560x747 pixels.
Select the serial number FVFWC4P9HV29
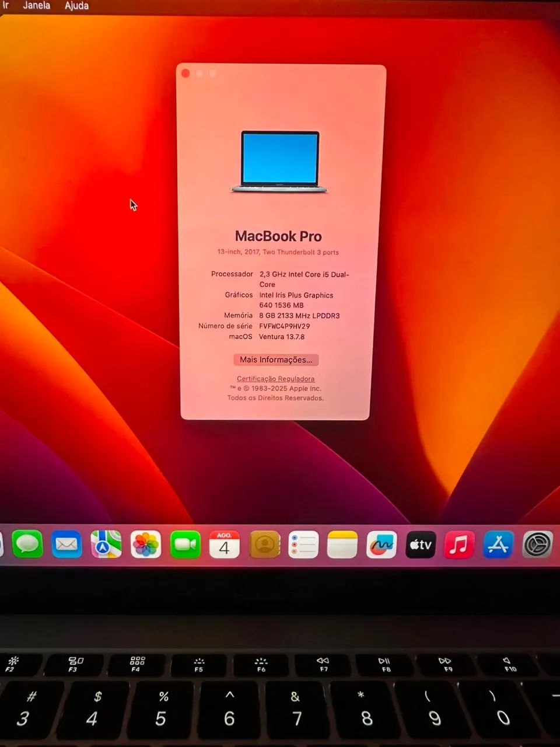285,326
